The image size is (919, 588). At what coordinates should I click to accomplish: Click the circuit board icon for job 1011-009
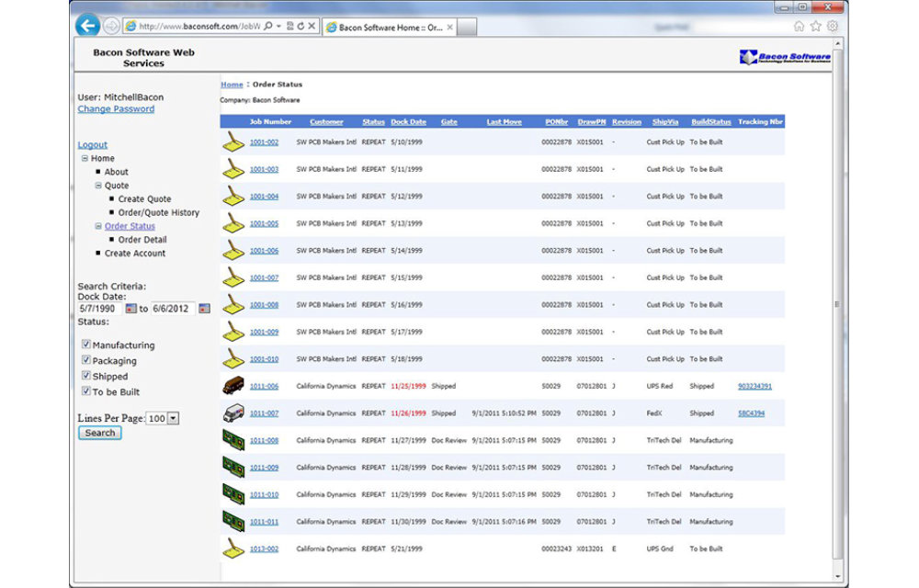(233, 468)
